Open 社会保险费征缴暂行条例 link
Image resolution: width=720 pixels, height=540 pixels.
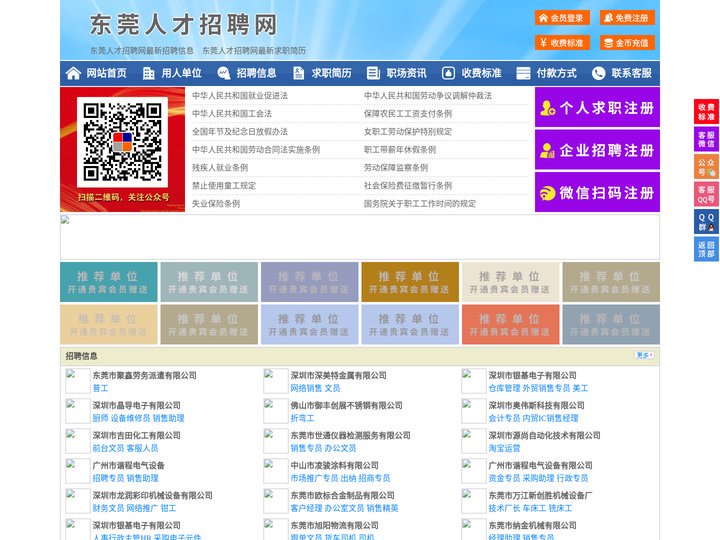click(408, 186)
